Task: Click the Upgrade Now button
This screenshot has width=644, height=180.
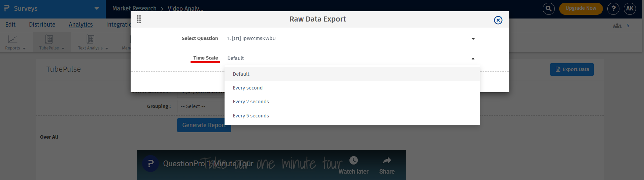Action: click(x=581, y=8)
